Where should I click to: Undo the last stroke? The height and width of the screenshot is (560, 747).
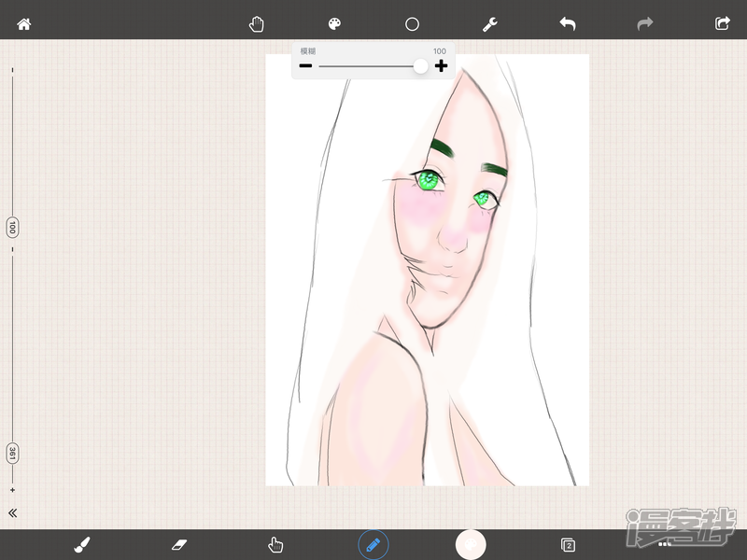[568, 23]
